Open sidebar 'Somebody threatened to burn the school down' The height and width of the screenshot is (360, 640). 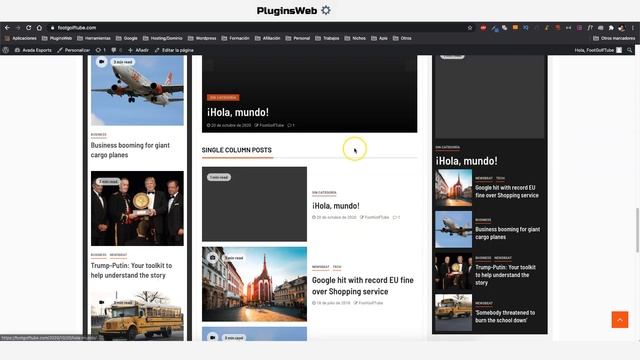[x=505, y=316]
